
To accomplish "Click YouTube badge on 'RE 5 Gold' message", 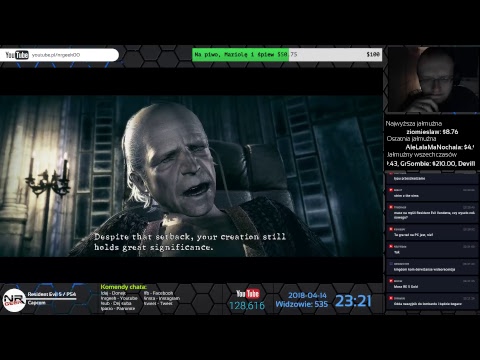I will coord(391,281).
